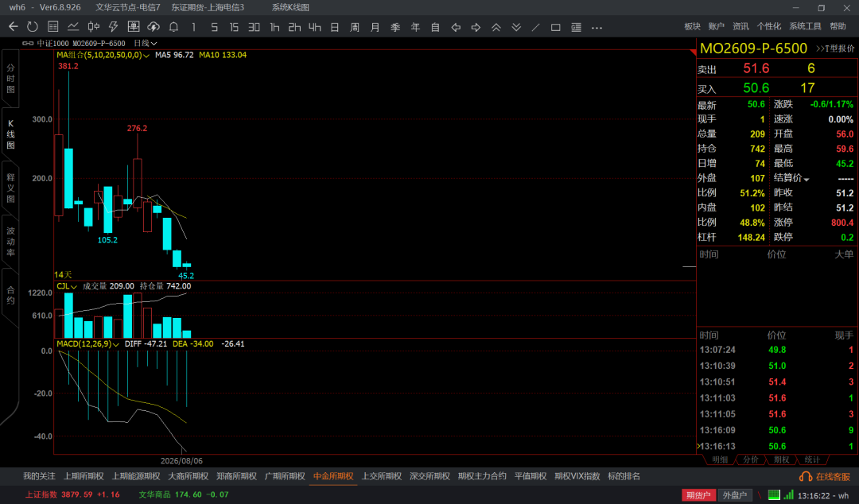This screenshot has height=504, width=859.
Task: Open the 大商所期权 exchange tab
Action: click(188, 476)
